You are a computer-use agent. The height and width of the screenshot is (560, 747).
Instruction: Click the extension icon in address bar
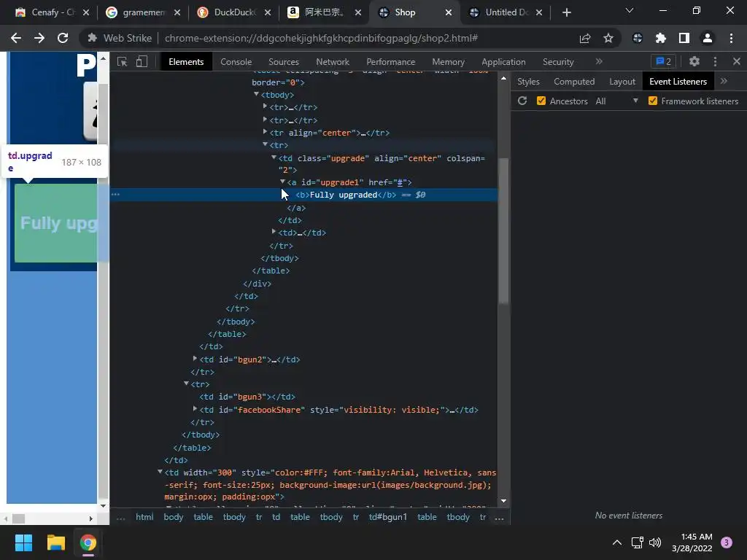[x=93, y=38]
